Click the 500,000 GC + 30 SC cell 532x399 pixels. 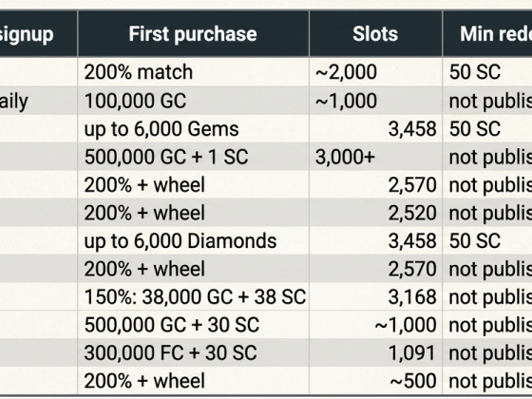click(x=193, y=324)
